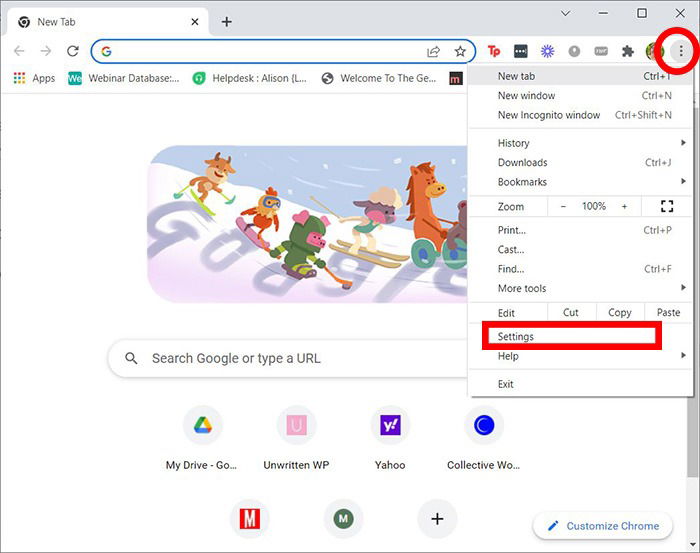Click the scrollbar down arrow
Viewport: 700px width, 553px height.
pyautogui.click(x=693, y=545)
